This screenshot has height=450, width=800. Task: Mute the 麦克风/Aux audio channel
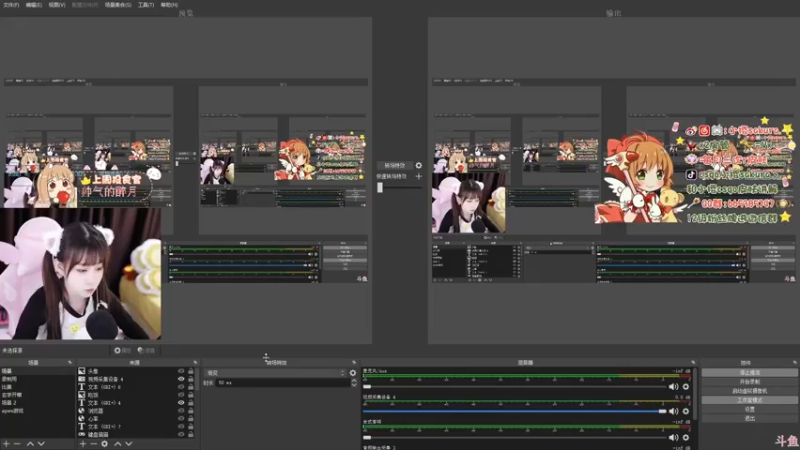pyautogui.click(x=673, y=387)
